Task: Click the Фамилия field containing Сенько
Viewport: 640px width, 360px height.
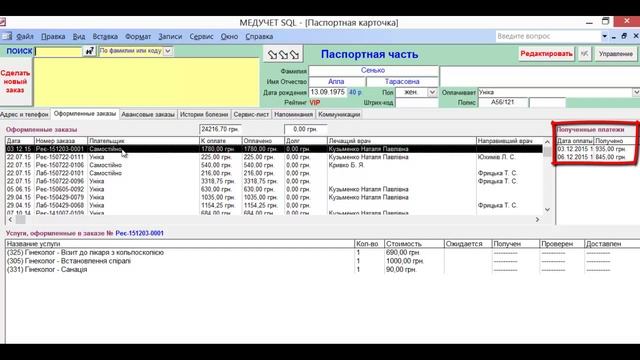Action: [x=373, y=70]
